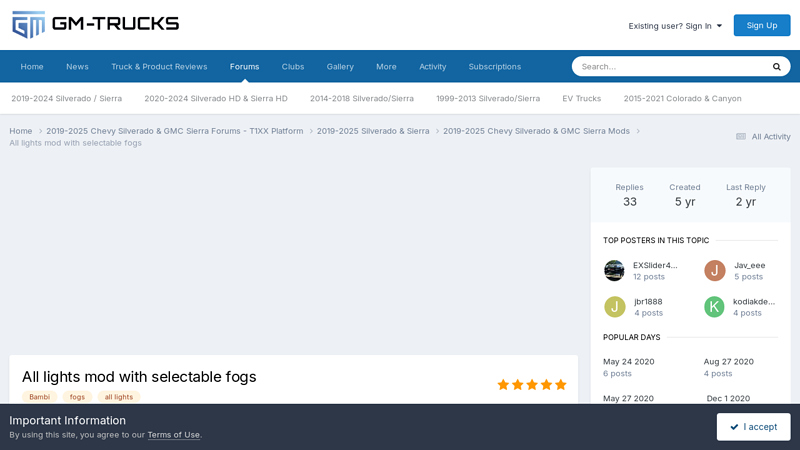
Task: Open T1XX Platform forums breadcrumb
Action: 174,131
